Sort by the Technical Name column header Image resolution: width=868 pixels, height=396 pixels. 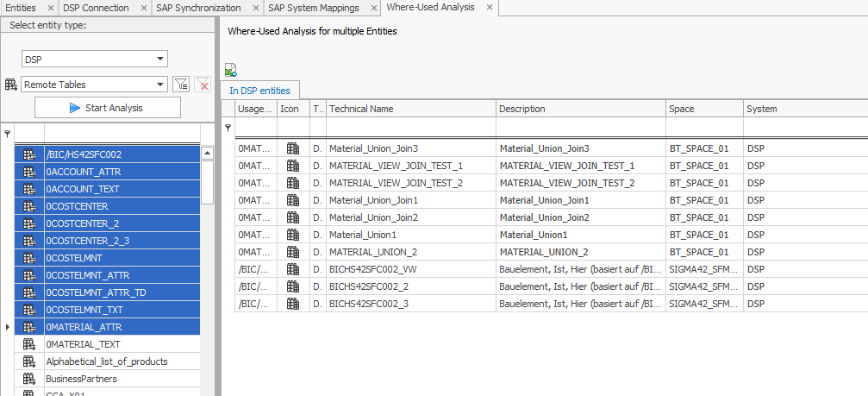coord(410,109)
